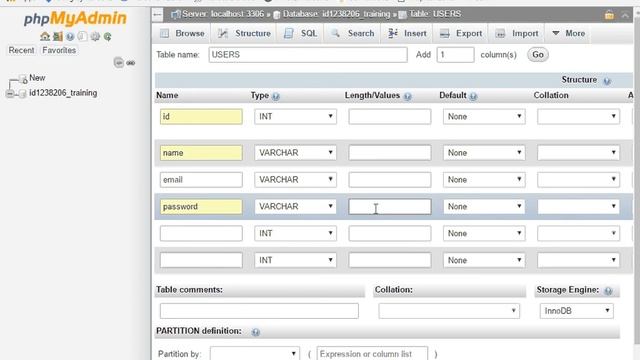Go to the Insert tab
The width and height of the screenshot is (640, 360).
(x=407, y=33)
